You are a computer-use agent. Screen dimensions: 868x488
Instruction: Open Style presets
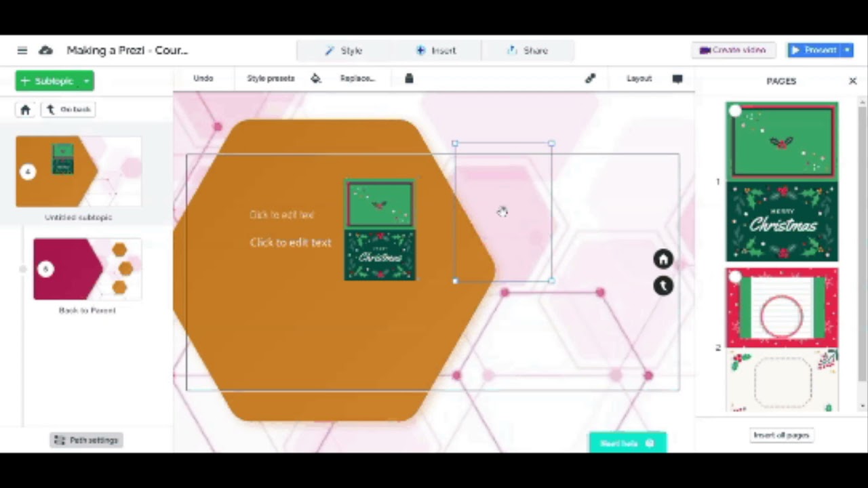[x=271, y=78]
